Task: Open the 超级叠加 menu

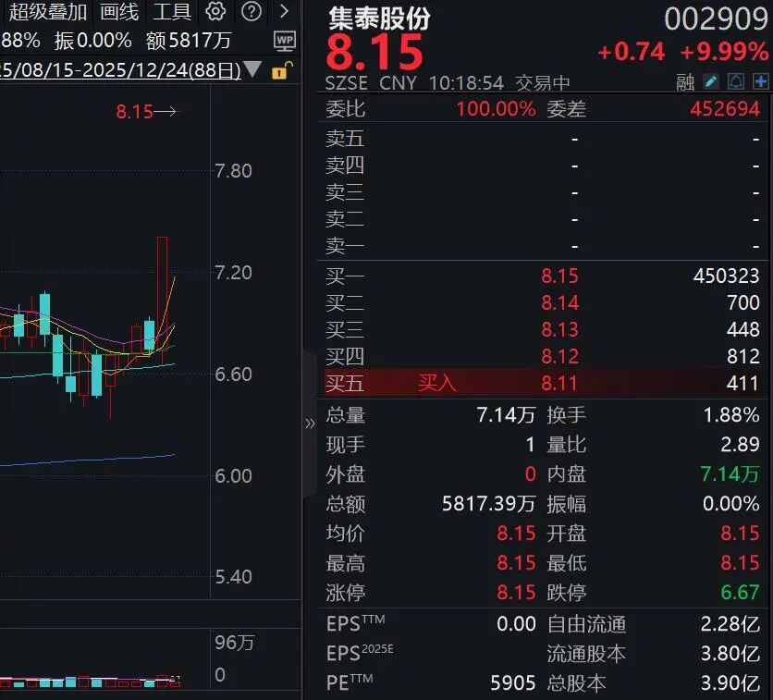Action: (48, 12)
